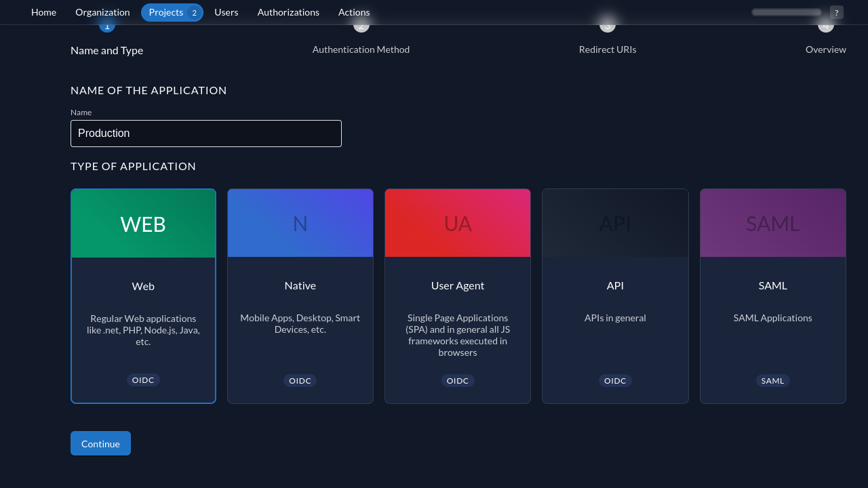Switch to the Projects tab
The image size is (868, 488).
166,12
